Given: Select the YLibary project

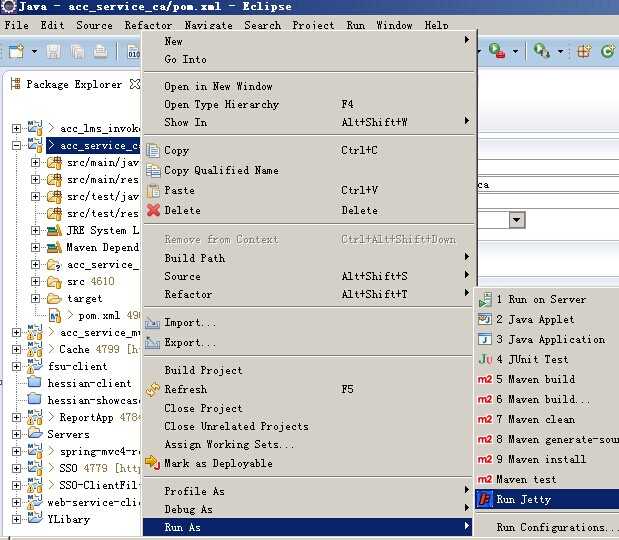Looking at the screenshot, I should tap(68, 519).
